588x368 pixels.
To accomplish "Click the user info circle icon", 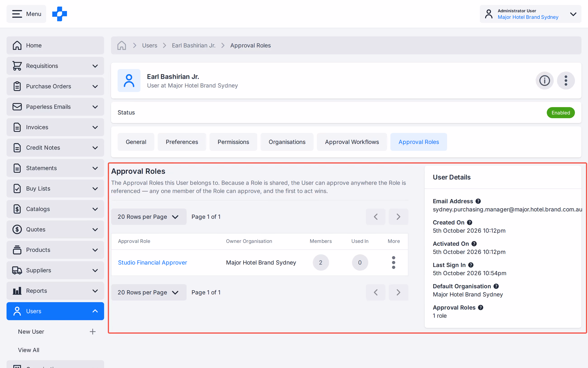I will [x=545, y=81].
